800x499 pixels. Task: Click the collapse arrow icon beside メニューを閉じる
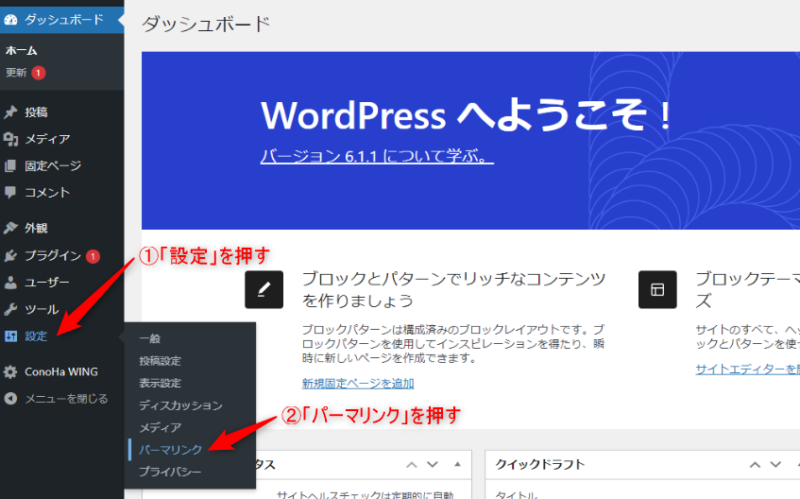(x=11, y=398)
